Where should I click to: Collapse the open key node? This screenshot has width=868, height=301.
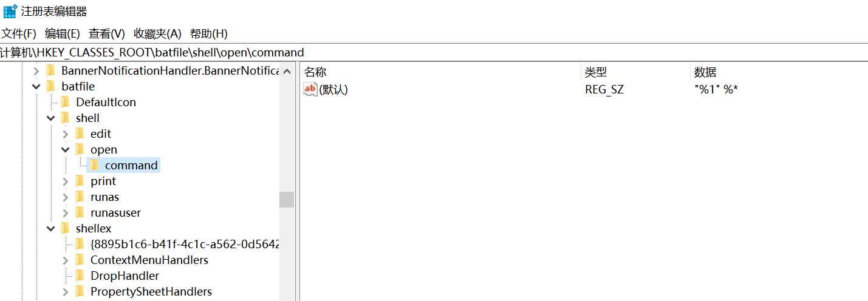(x=66, y=150)
